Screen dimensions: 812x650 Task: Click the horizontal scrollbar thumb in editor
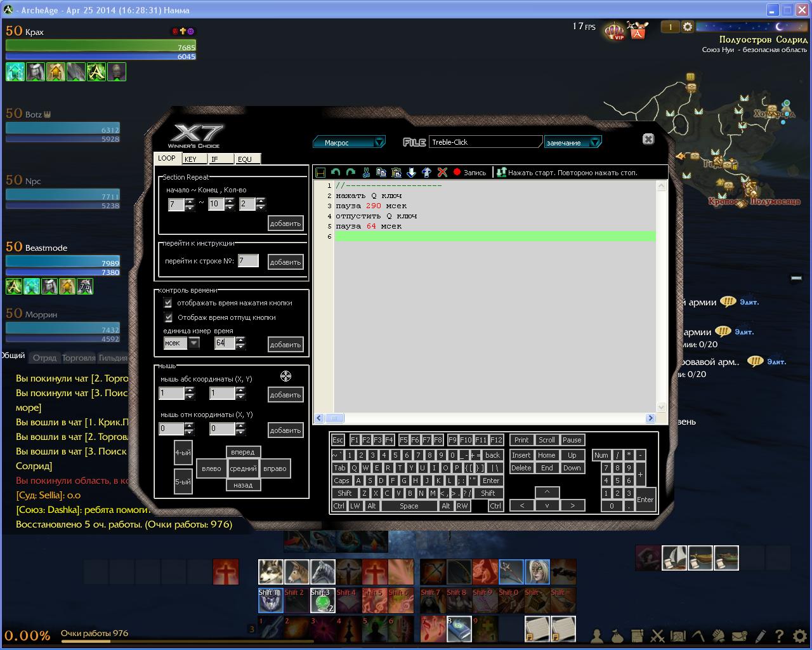[x=335, y=418]
